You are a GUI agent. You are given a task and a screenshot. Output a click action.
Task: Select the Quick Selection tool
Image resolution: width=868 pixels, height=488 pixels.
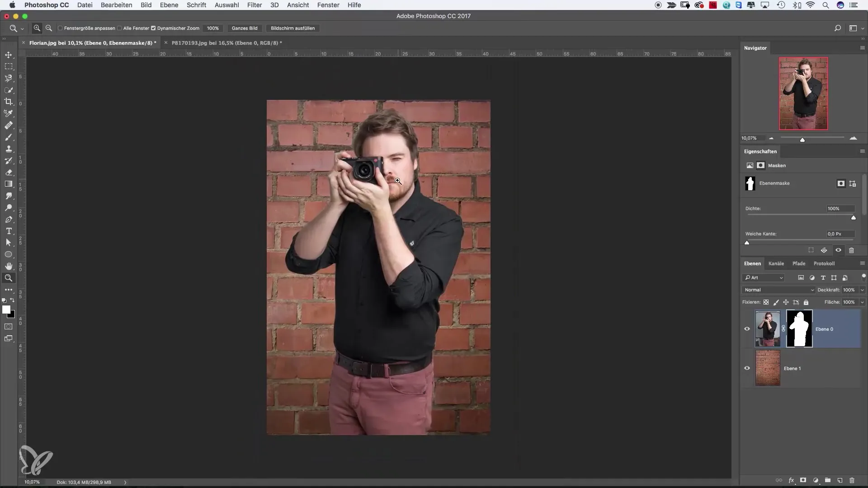[x=9, y=90]
